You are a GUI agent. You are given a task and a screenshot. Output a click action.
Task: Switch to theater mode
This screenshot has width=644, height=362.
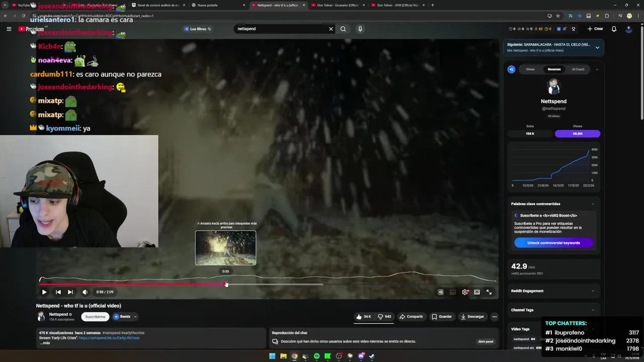click(x=477, y=292)
